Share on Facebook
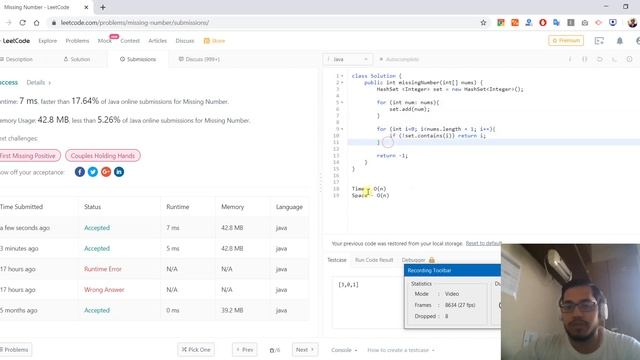 (x=80, y=172)
